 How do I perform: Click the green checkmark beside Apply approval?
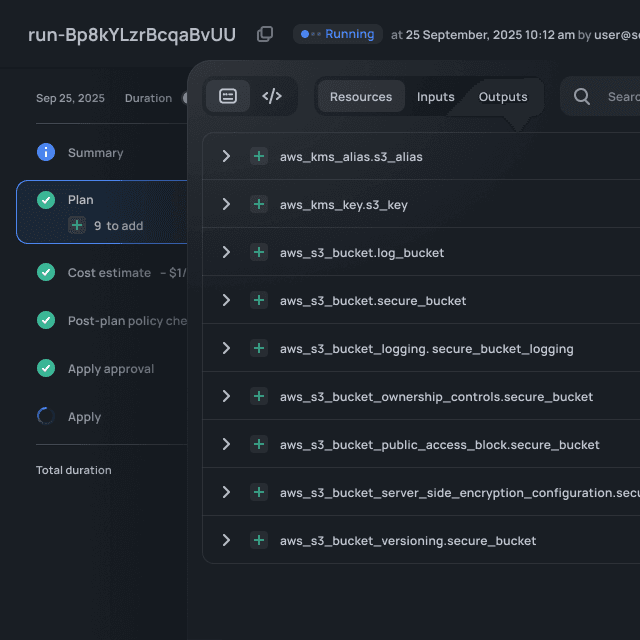click(46, 368)
